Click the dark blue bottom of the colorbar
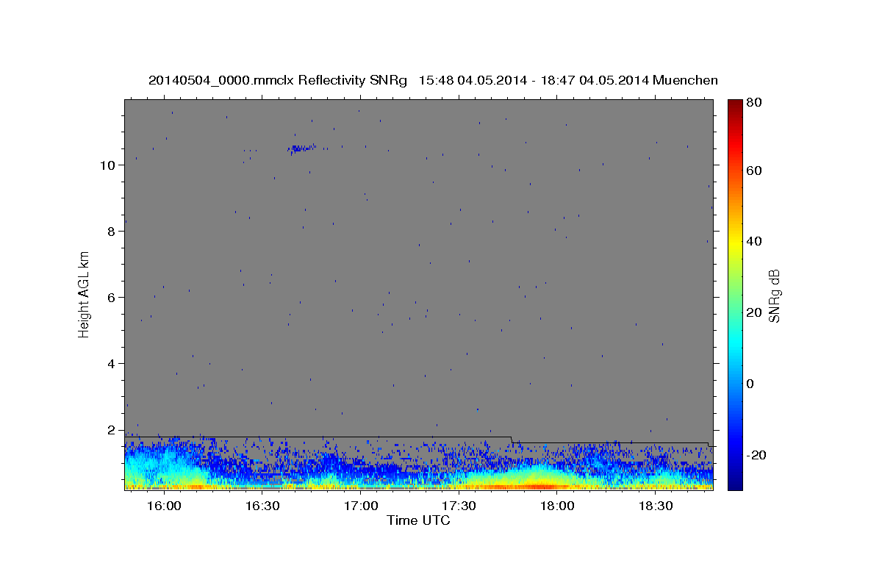Screen dimensions: 882x588 point(734,483)
